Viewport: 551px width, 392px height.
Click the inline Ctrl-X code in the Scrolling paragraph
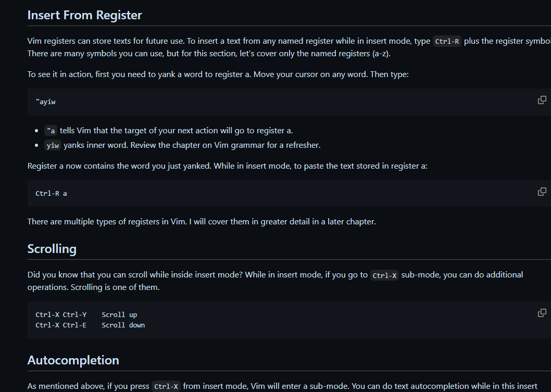(x=384, y=275)
